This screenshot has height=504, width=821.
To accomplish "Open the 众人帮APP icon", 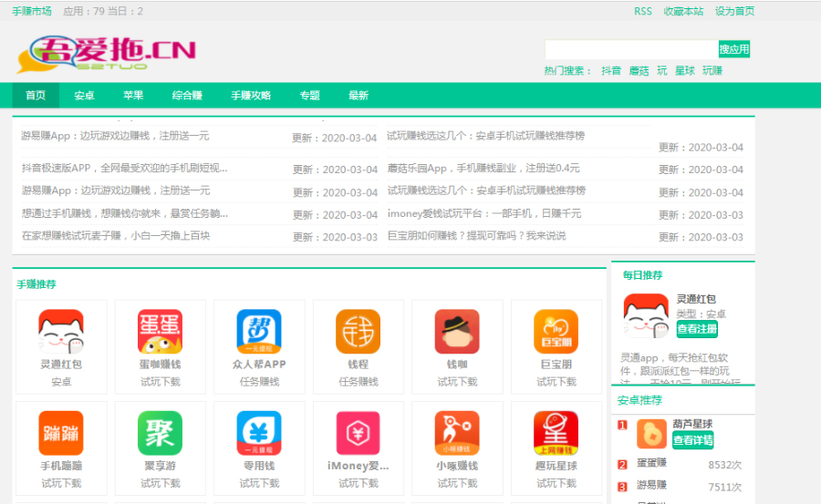I will click(259, 331).
